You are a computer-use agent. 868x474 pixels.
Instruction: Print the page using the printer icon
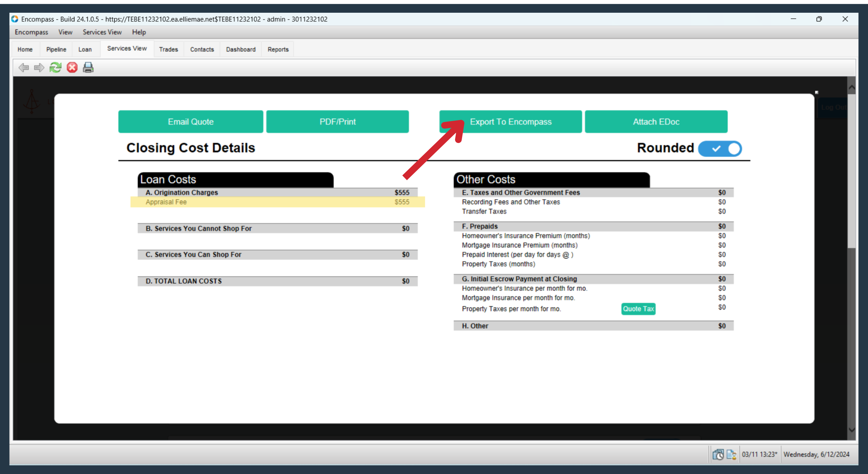(x=88, y=68)
